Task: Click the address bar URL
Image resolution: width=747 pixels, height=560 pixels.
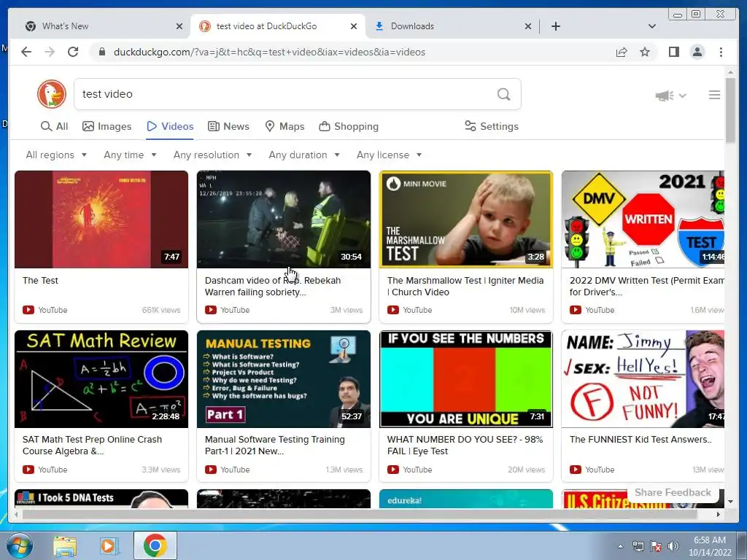Action: pos(269,52)
